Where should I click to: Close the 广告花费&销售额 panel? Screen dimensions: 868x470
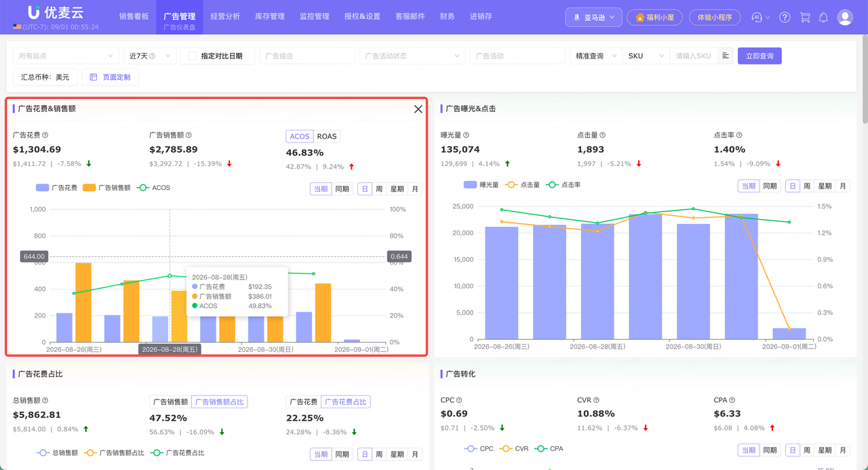(418, 109)
